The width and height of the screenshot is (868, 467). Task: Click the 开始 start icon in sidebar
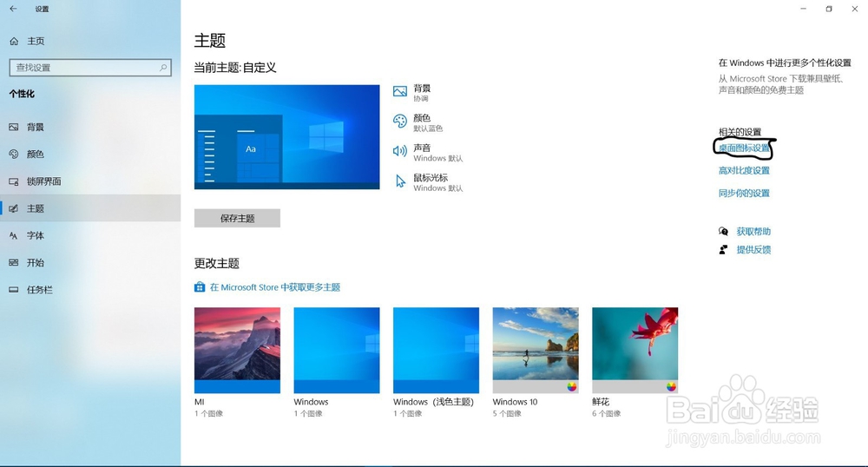(x=14, y=263)
